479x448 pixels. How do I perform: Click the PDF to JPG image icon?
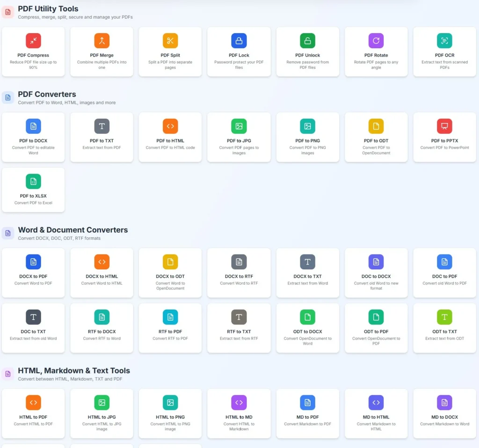point(239,126)
